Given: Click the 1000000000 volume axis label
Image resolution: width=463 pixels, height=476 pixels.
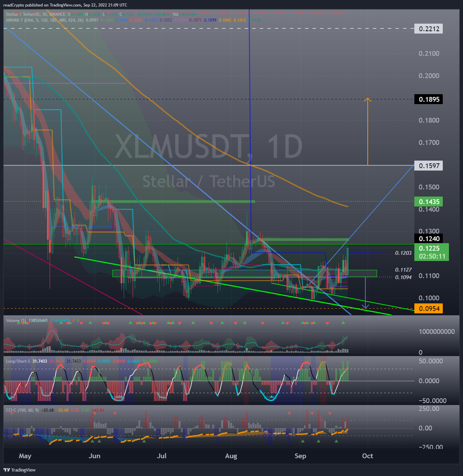Looking at the screenshot, I should point(437,331).
